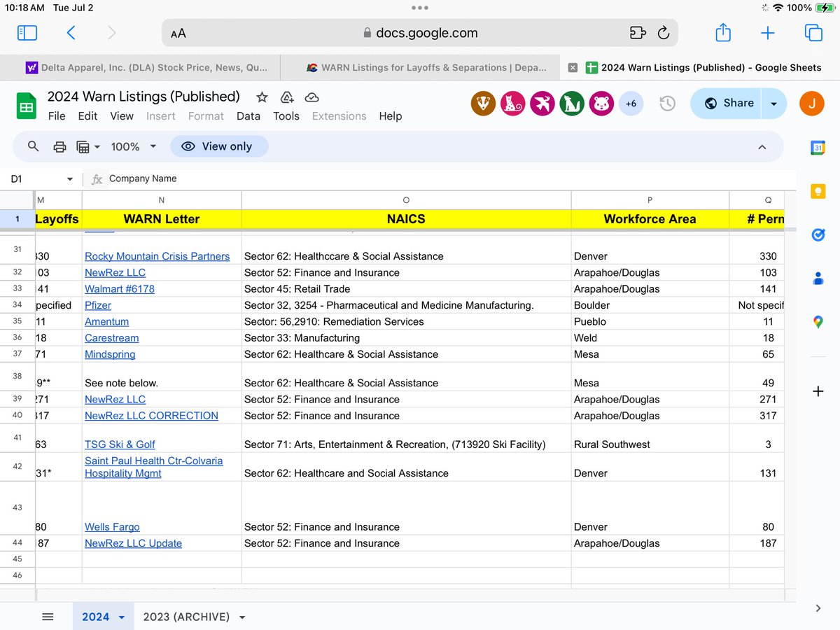Click the print icon in toolbar

coord(59,147)
